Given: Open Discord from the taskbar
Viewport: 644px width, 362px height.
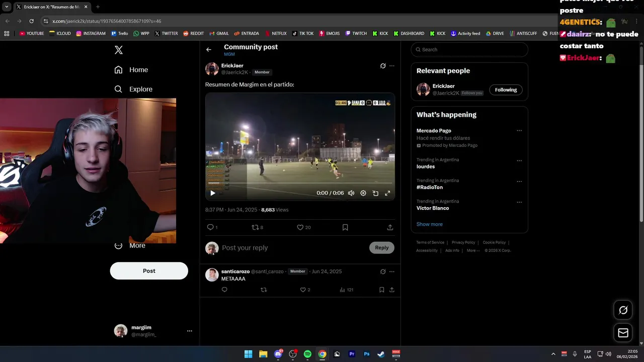Looking at the screenshot, I should (278, 354).
